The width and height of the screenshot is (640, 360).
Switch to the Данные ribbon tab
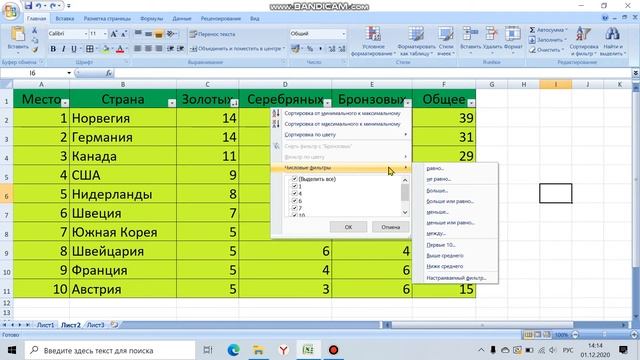182,19
